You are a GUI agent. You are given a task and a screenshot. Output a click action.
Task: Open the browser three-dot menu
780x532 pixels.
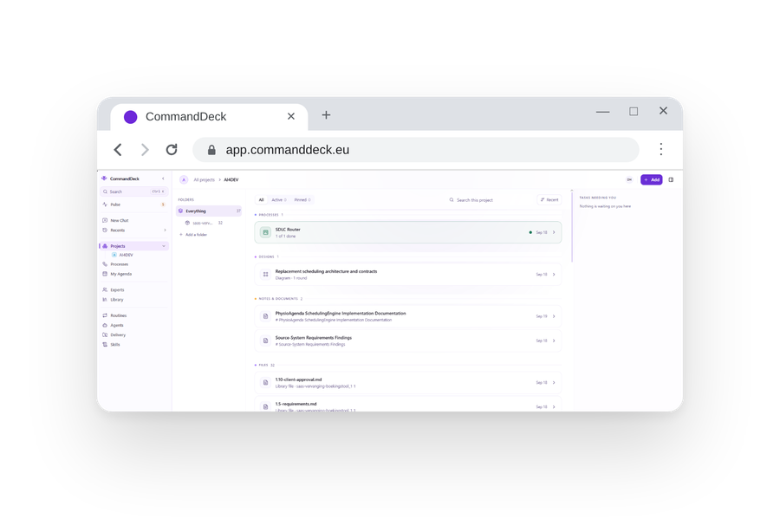pyautogui.click(x=661, y=149)
